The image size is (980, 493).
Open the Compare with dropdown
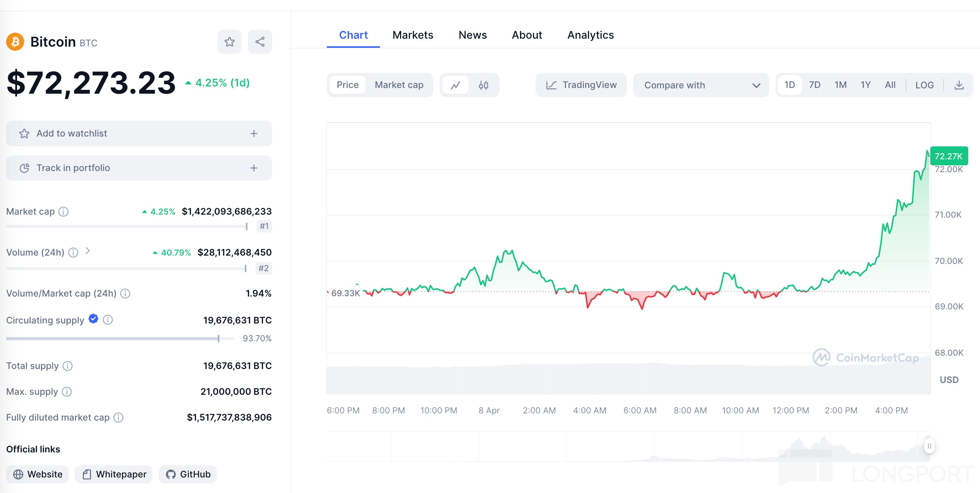pos(701,85)
